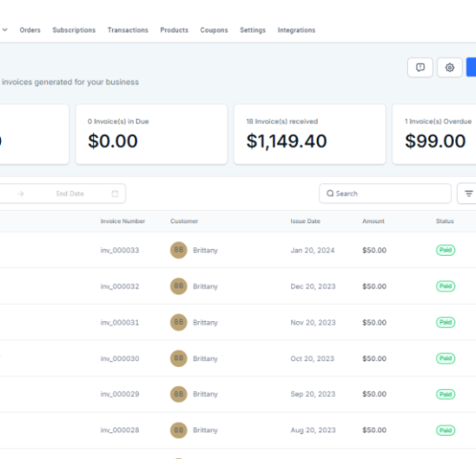Navigate to Integrations tab
Viewport: 476px width, 459px height.
coord(296,30)
